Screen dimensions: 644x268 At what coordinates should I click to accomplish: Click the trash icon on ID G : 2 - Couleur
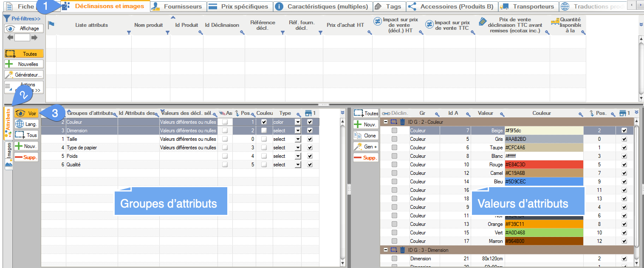(402, 121)
